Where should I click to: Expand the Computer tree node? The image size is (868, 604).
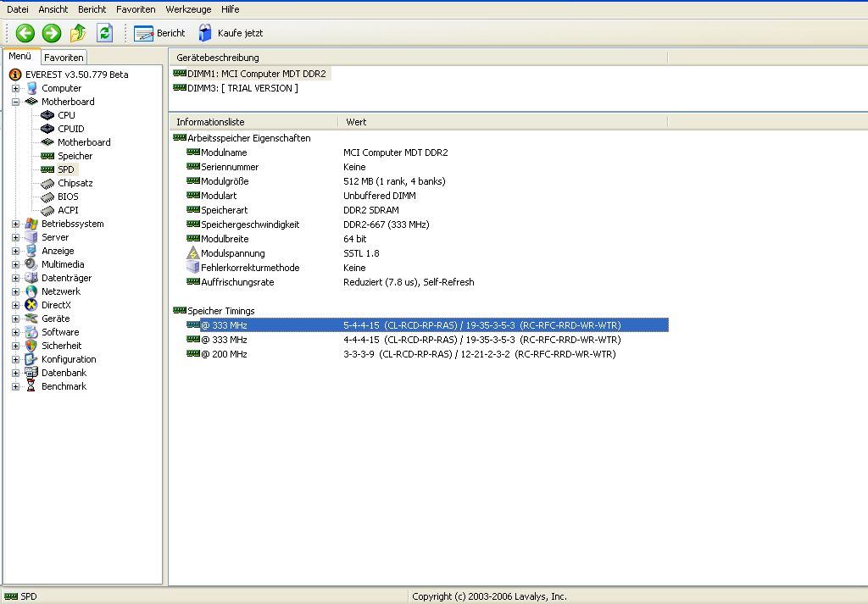[x=15, y=88]
